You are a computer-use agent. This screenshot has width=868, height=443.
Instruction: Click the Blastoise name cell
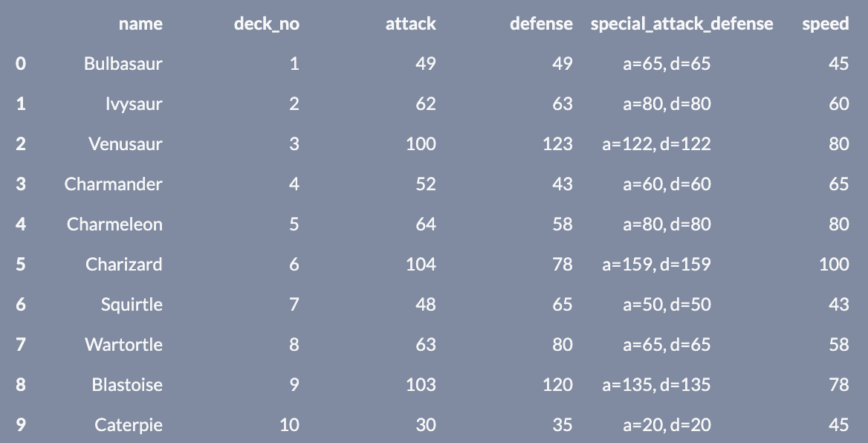(x=127, y=385)
